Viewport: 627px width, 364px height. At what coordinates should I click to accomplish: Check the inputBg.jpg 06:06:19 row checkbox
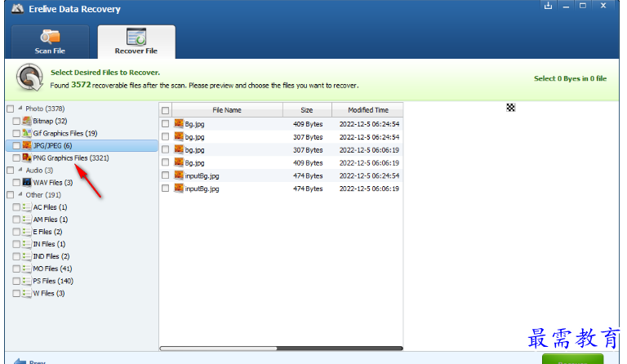coord(165,189)
